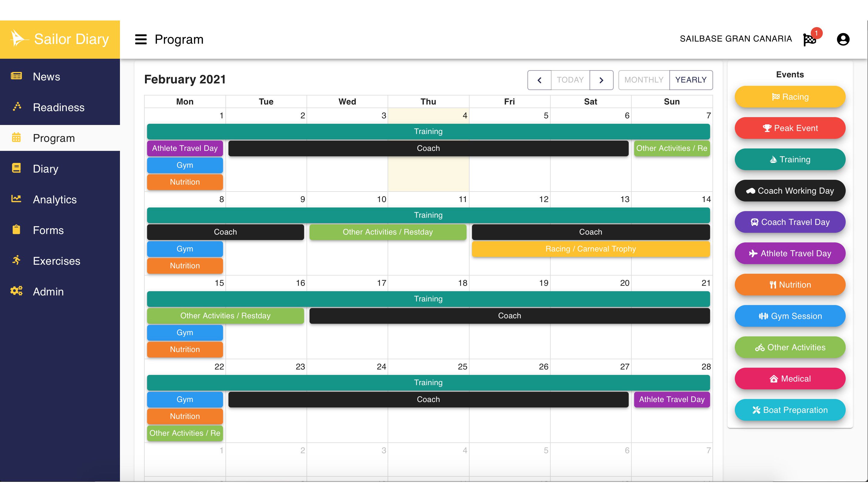Open Athlete Travel Day event on February 28

[672, 400]
